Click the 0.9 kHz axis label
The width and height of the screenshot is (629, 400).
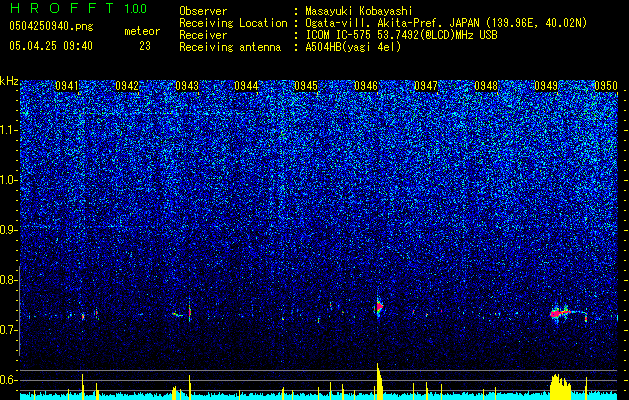coord(9,230)
